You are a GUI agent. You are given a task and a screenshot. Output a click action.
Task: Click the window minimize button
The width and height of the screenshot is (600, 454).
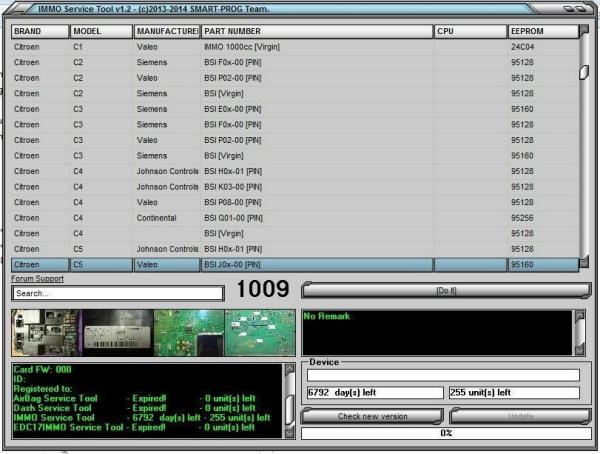[569, 8]
